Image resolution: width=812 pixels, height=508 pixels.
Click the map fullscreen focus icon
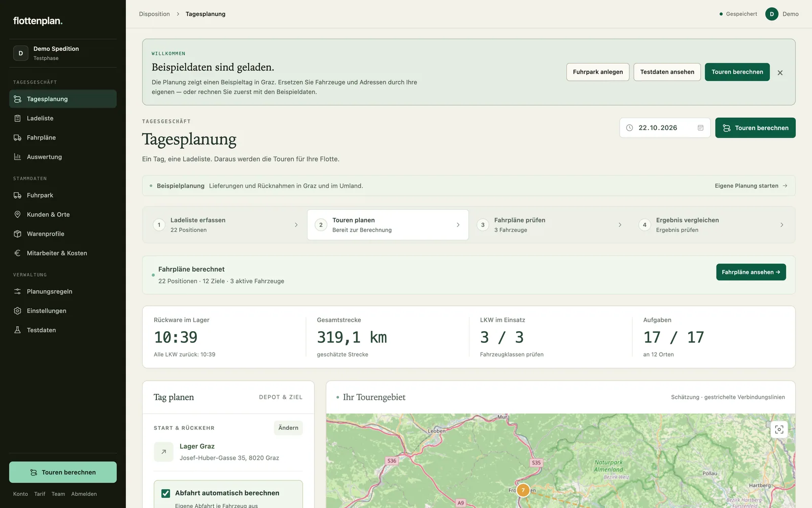tap(779, 430)
